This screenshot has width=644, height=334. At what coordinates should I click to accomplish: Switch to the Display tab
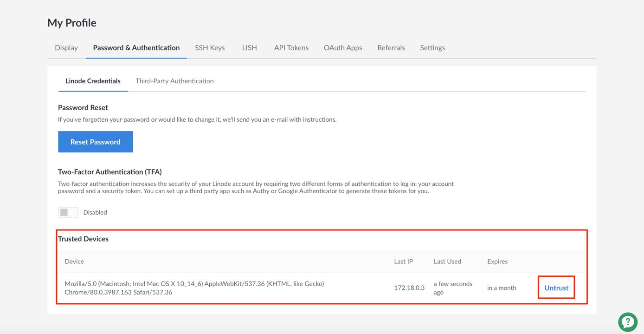[66, 48]
